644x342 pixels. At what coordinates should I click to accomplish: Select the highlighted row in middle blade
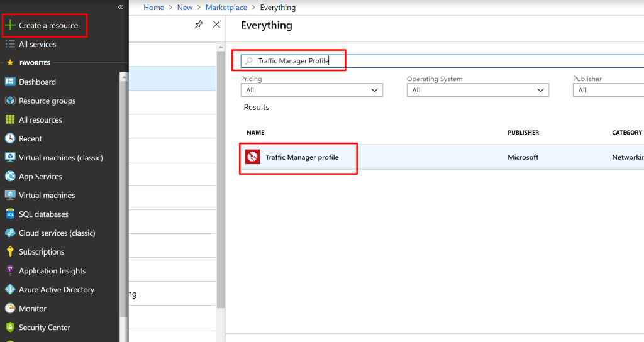[x=172, y=79]
